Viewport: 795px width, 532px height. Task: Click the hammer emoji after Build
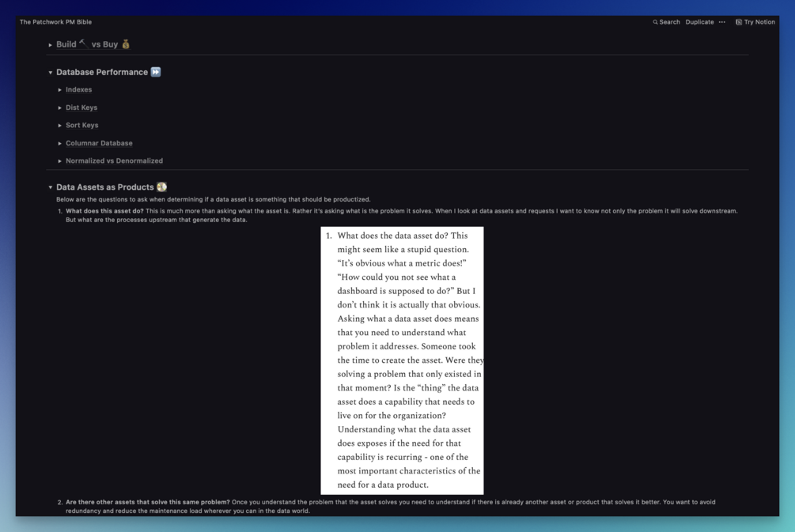tap(82, 43)
